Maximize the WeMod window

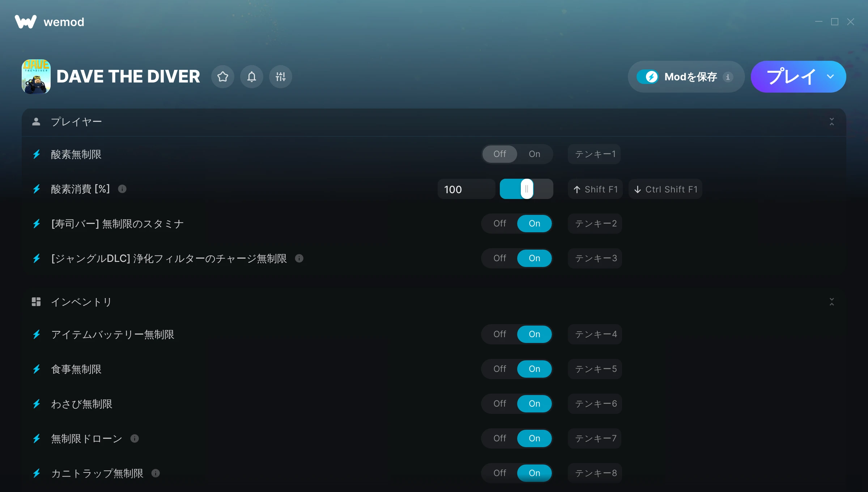[x=835, y=22]
